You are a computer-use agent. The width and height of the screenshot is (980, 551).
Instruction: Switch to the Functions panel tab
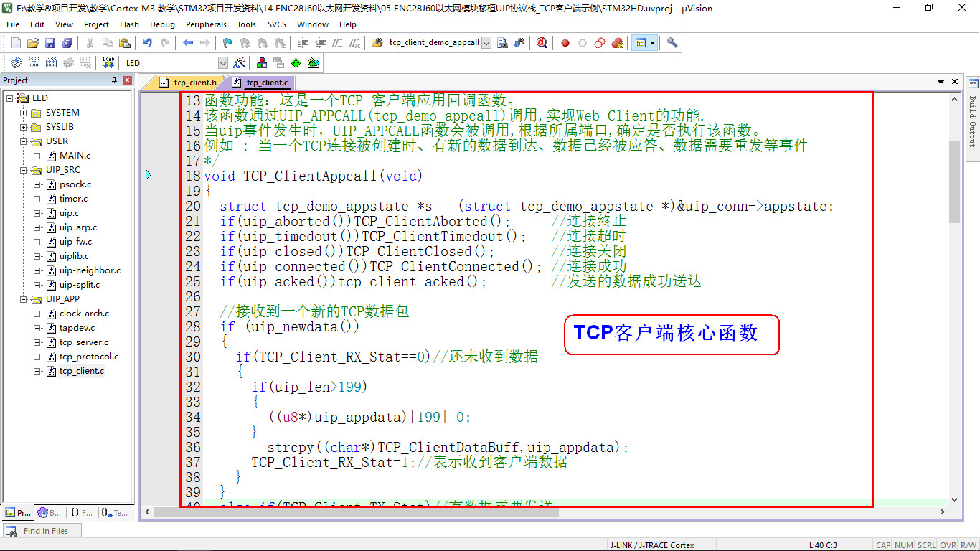click(82, 512)
